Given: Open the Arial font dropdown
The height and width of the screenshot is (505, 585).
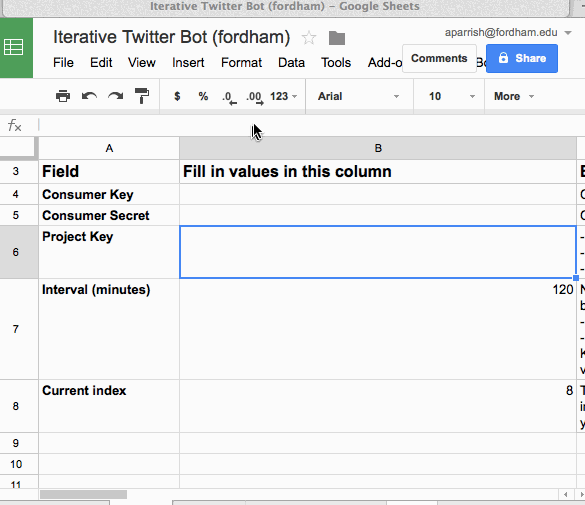Looking at the screenshot, I should pos(359,96).
